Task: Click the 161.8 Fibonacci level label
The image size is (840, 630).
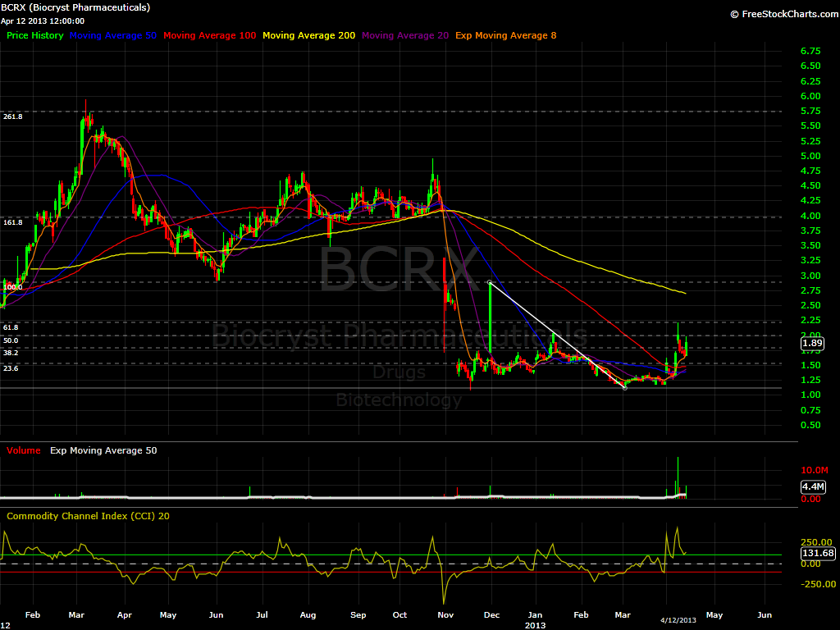Action: (x=13, y=221)
